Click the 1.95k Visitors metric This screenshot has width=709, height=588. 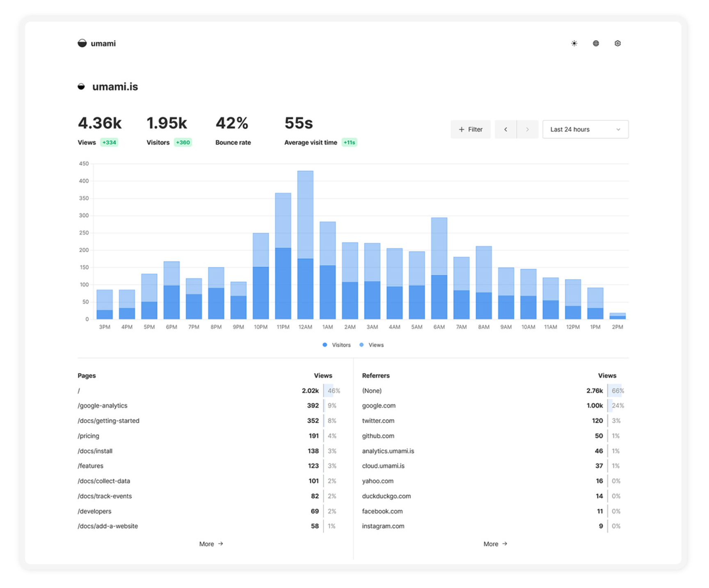pos(169,131)
